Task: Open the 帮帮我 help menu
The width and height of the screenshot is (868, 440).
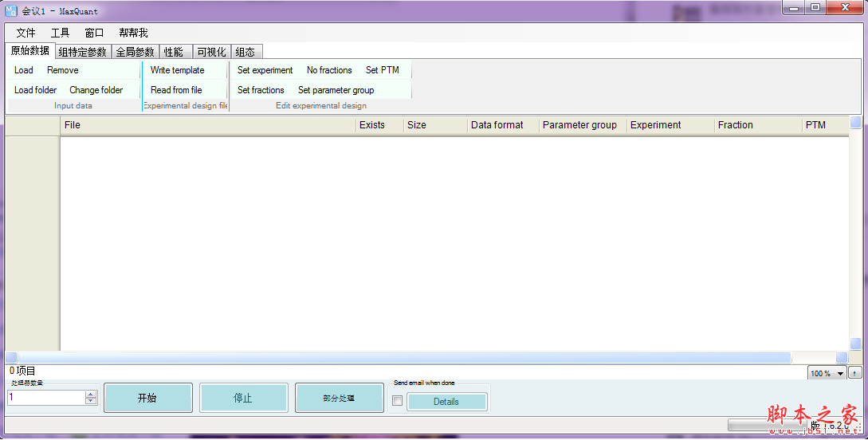Action: tap(133, 33)
